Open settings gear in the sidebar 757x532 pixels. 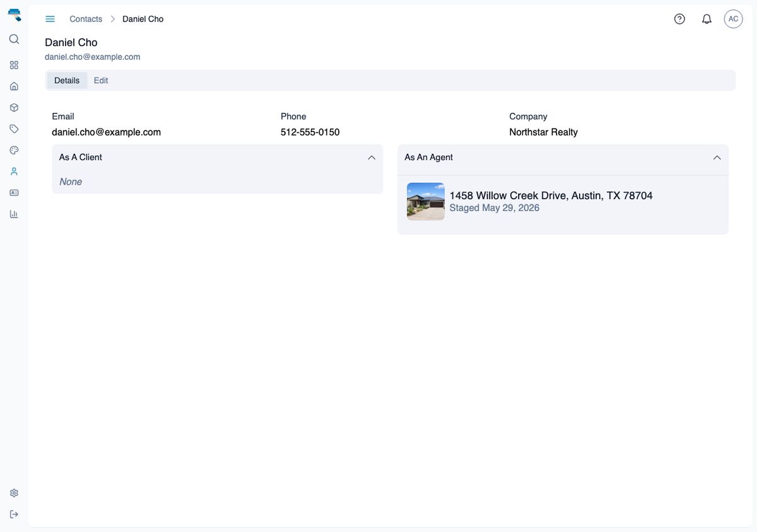(x=14, y=493)
